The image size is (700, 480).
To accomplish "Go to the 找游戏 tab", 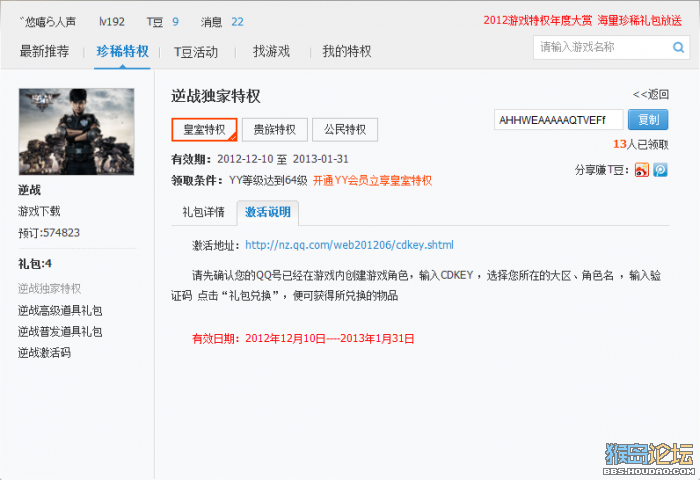I will (271, 51).
